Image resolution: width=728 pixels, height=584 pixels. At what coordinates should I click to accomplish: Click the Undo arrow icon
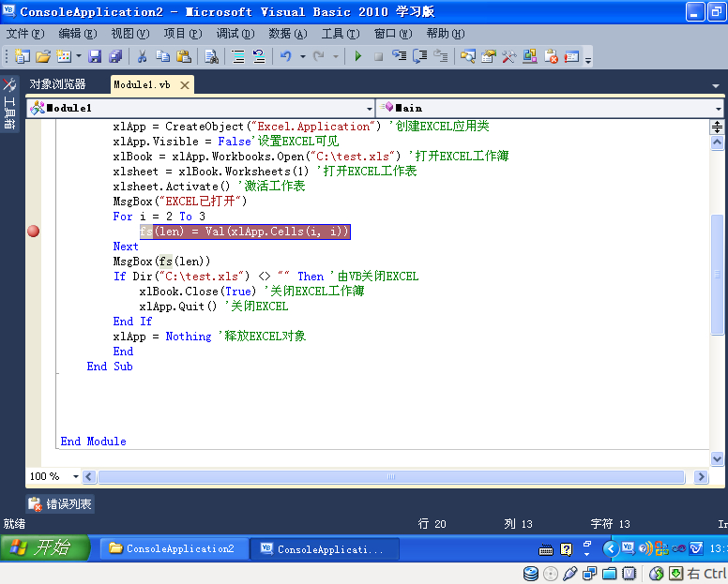point(286,57)
